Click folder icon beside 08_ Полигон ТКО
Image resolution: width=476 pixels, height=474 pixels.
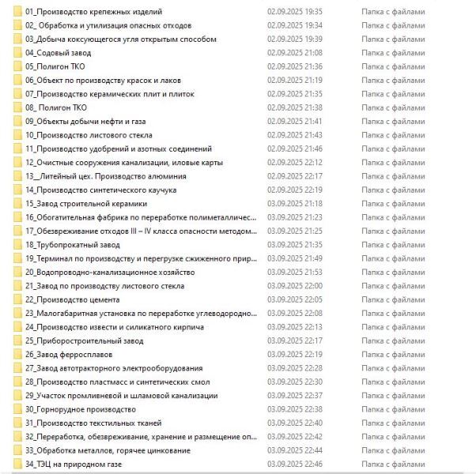(17, 108)
